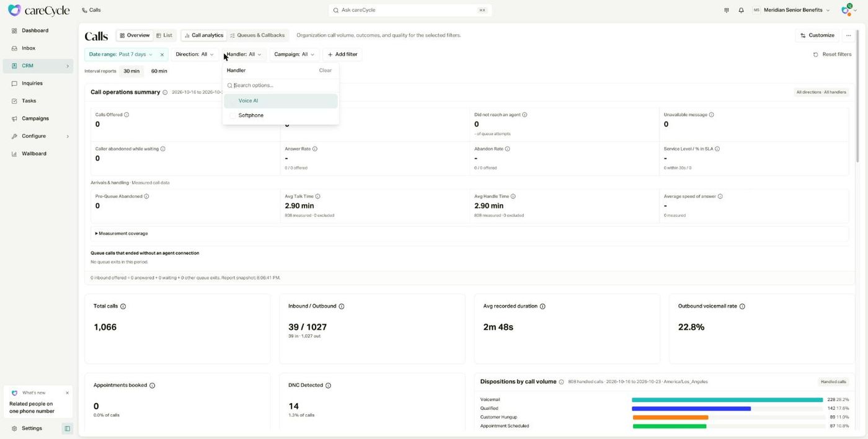Show info for Dispositions by call volume
Screen dimensions: 868x439
pyautogui.click(x=562, y=382)
